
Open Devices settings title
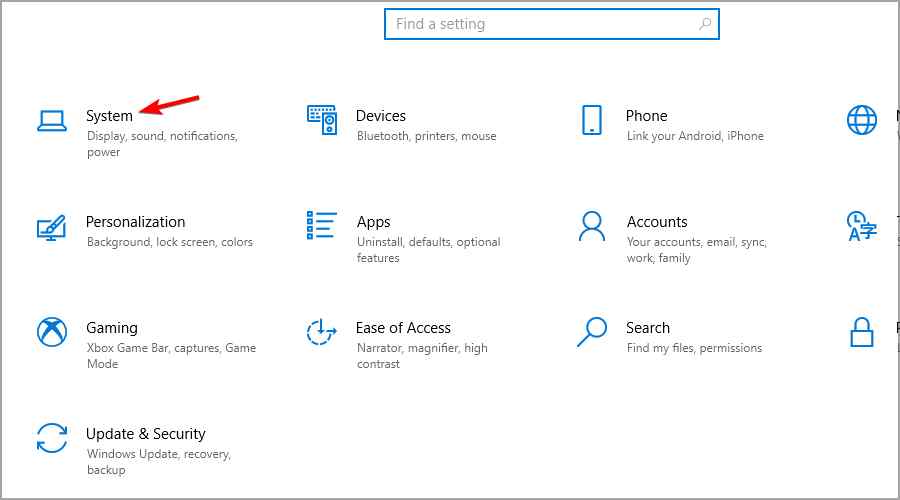tap(381, 115)
